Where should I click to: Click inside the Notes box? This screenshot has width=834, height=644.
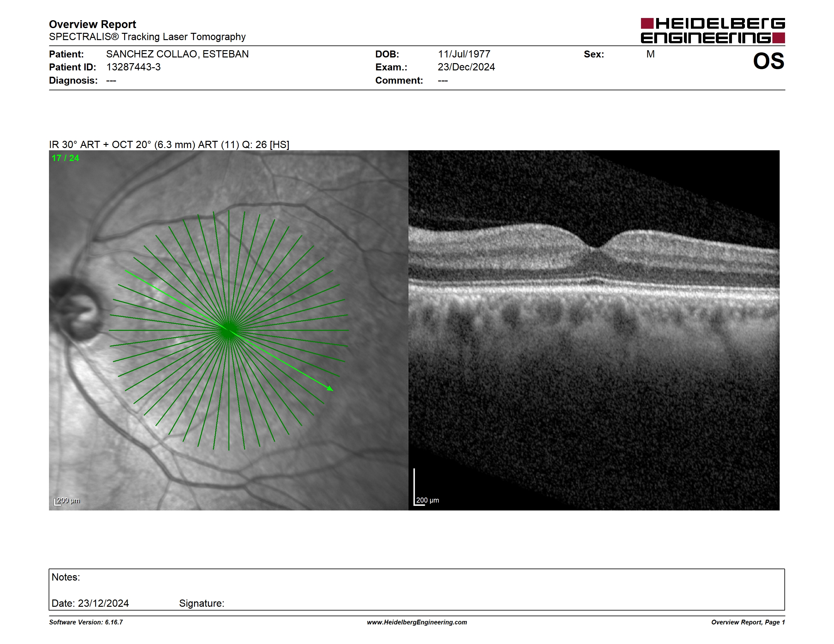pos(417,589)
